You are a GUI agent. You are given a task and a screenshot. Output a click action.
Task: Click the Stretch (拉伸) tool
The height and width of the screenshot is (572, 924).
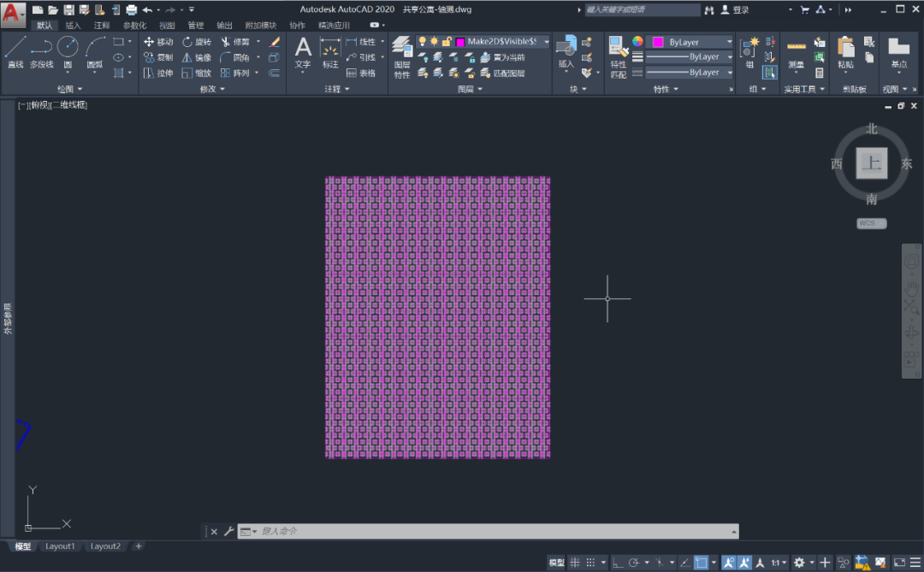coord(158,73)
